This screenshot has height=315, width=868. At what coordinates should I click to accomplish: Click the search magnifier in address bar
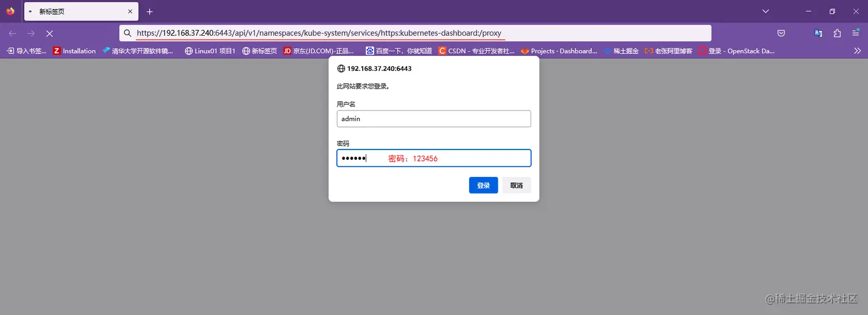pos(128,33)
